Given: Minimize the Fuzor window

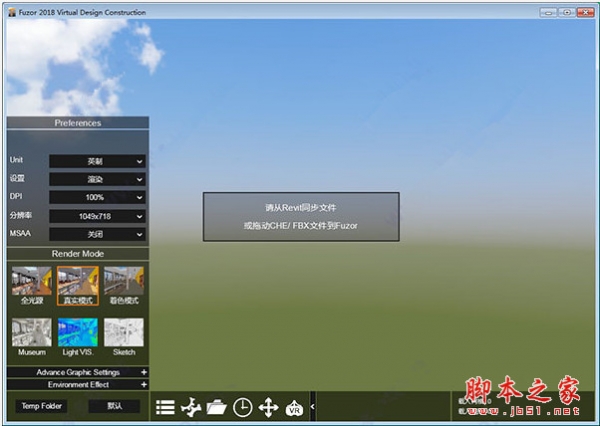Looking at the screenshot, I should [548, 12].
